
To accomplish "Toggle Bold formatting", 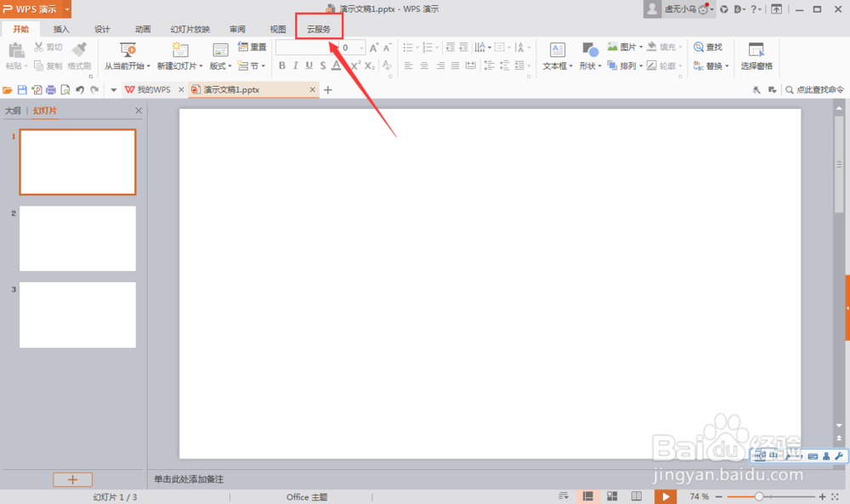I will [x=282, y=65].
